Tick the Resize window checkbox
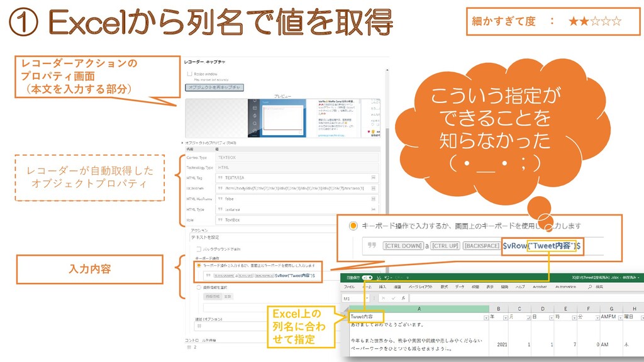This screenshot has height=362, width=644. pos(189,74)
